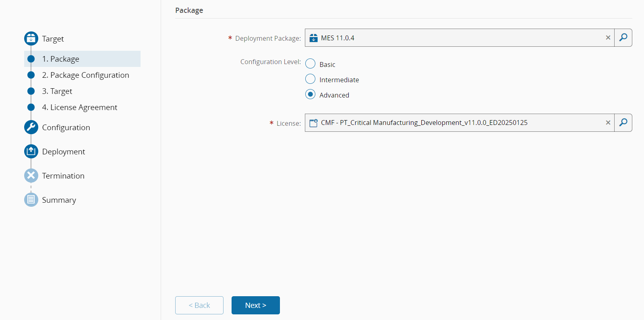Open License search magnifier
The width and height of the screenshot is (644, 320).
[623, 123]
